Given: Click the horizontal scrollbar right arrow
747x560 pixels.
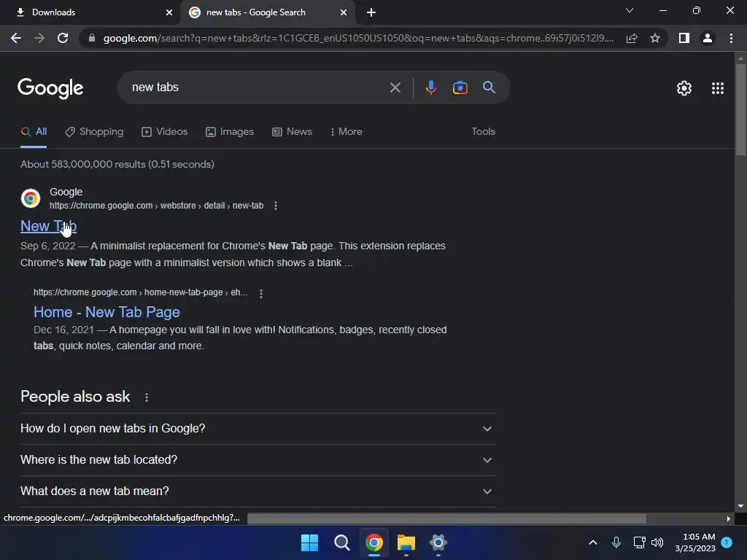Looking at the screenshot, I should 729,518.
